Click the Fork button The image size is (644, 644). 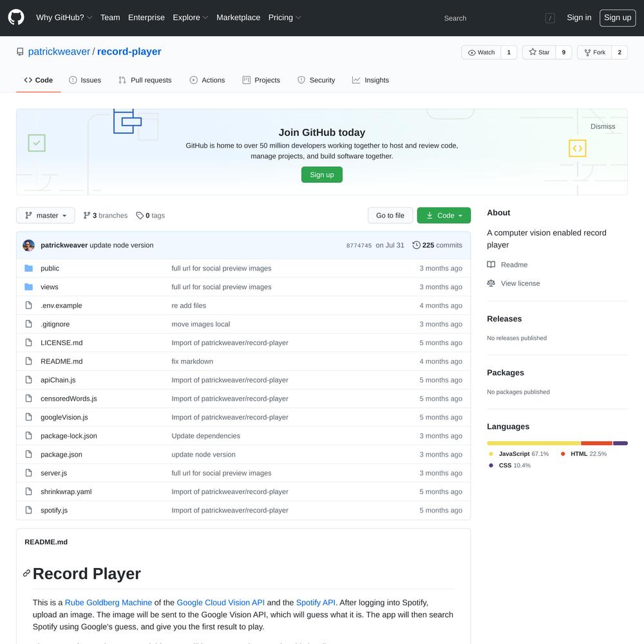point(594,52)
